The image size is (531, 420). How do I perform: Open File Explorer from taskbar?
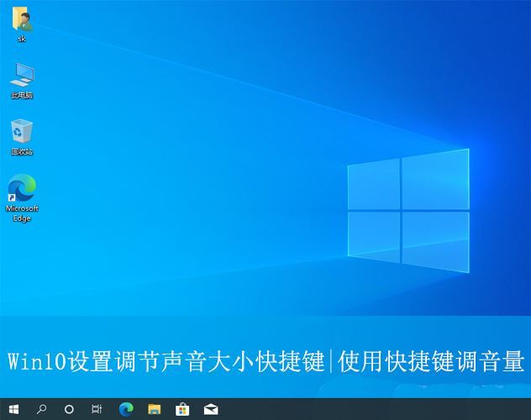tap(155, 409)
